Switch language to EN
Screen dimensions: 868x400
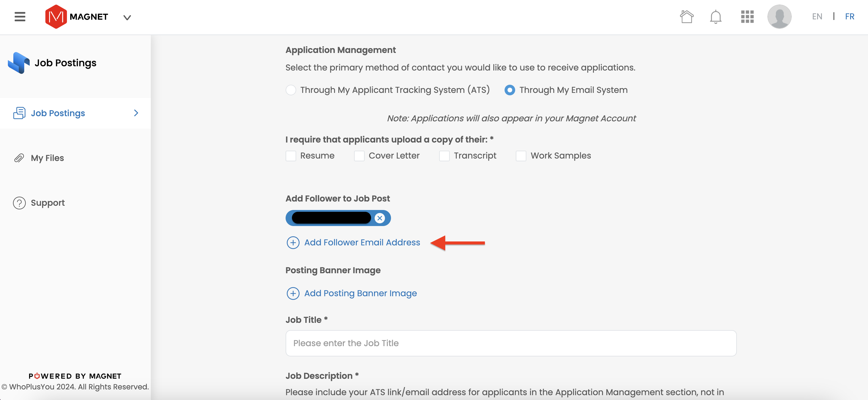point(817,17)
